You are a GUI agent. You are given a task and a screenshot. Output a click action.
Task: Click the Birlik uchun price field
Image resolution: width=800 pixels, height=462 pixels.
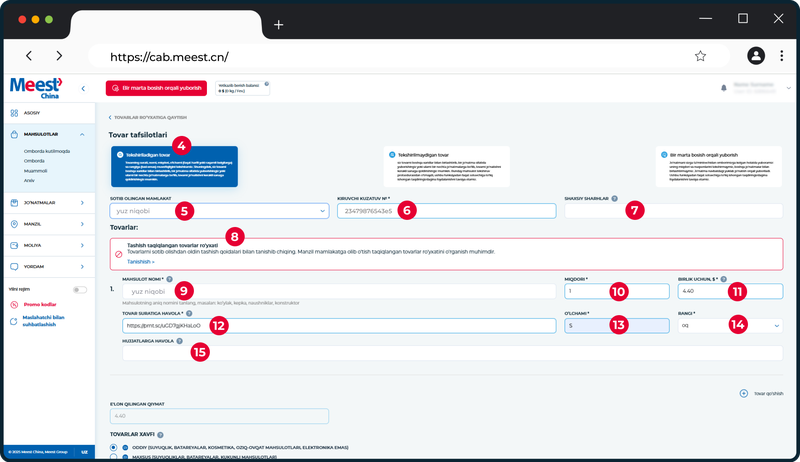tap(730, 291)
